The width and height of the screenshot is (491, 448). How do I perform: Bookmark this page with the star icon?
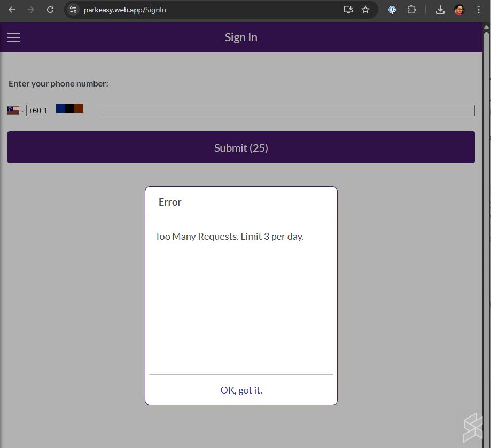pyautogui.click(x=365, y=10)
